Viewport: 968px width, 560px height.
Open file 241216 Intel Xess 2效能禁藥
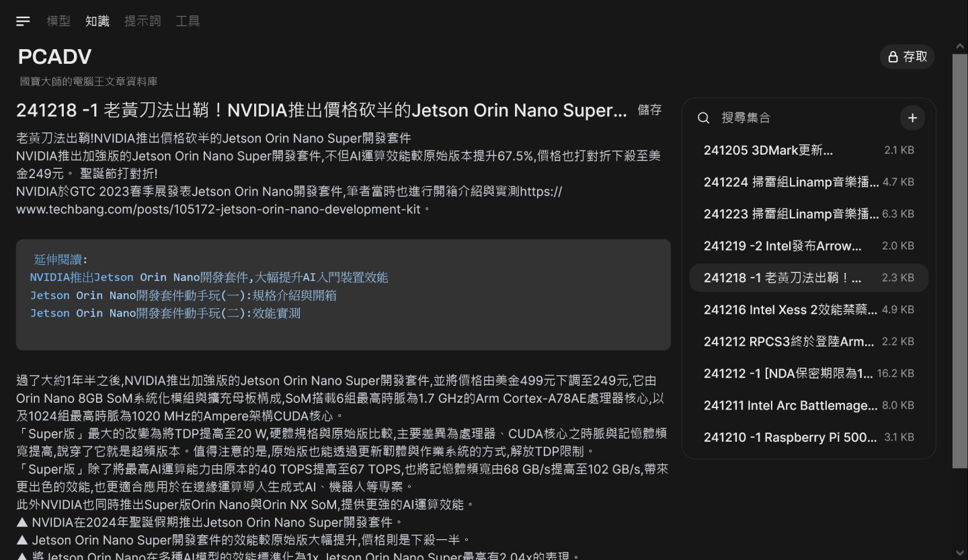(x=809, y=309)
